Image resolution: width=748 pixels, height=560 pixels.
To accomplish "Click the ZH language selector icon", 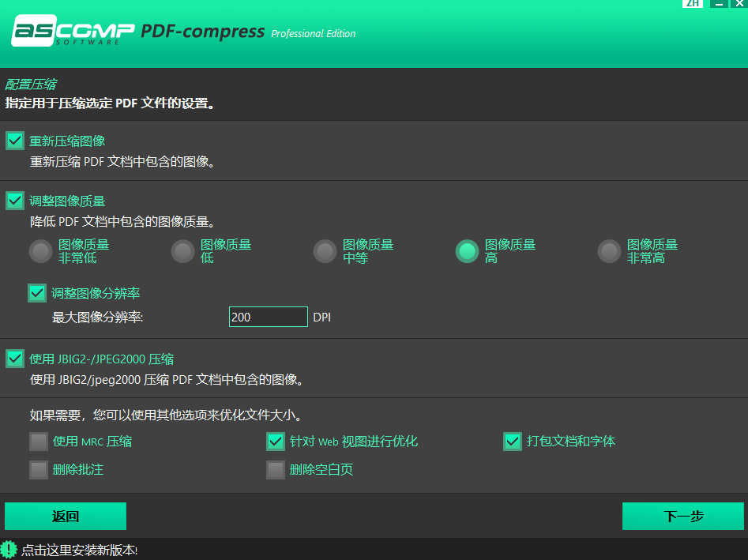I will [x=693, y=3].
